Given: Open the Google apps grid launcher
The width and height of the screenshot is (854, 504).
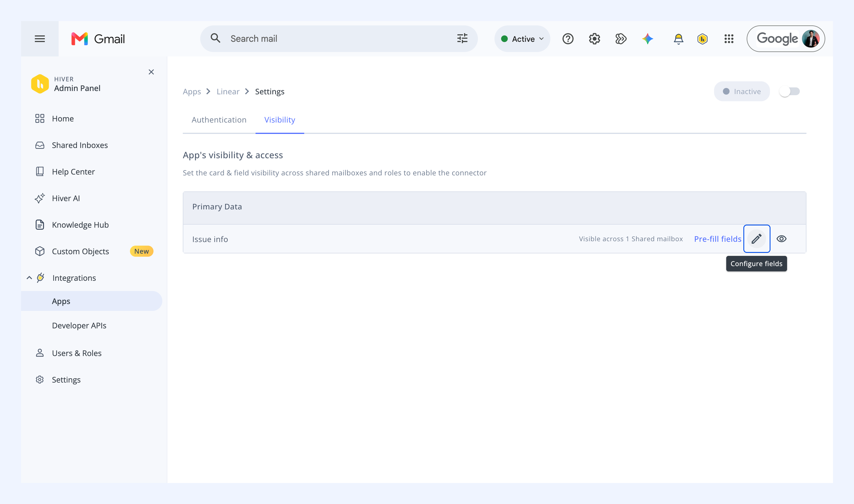Looking at the screenshot, I should click(x=729, y=39).
